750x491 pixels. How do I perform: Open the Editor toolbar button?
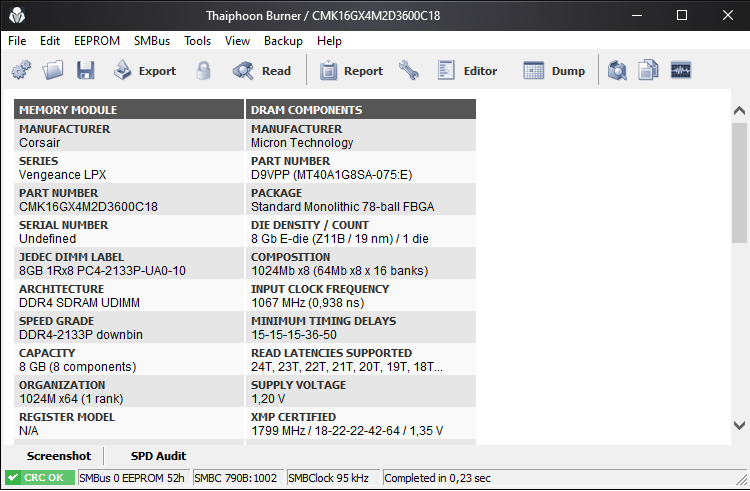point(467,71)
